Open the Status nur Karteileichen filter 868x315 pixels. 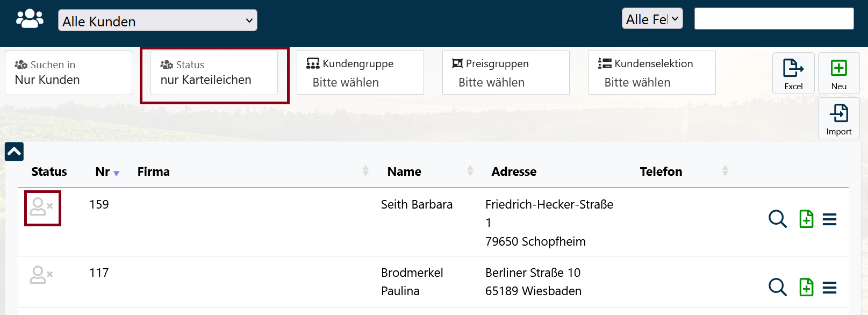coord(214,73)
